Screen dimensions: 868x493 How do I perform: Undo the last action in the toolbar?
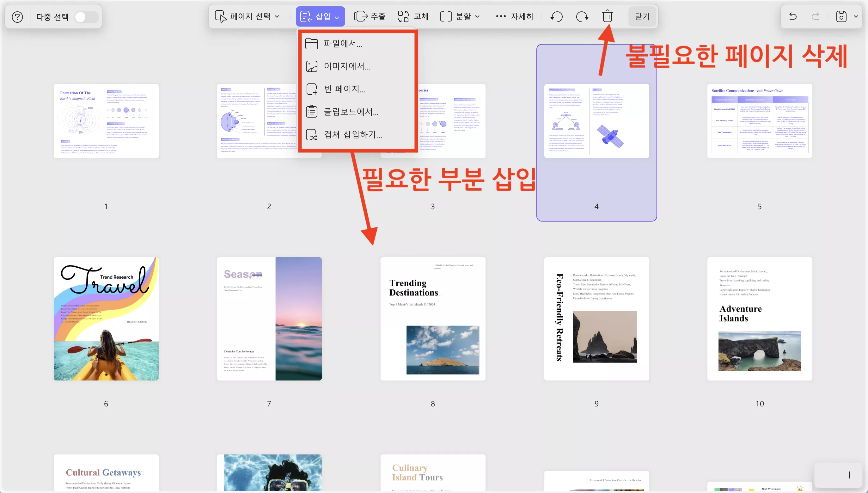point(556,16)
